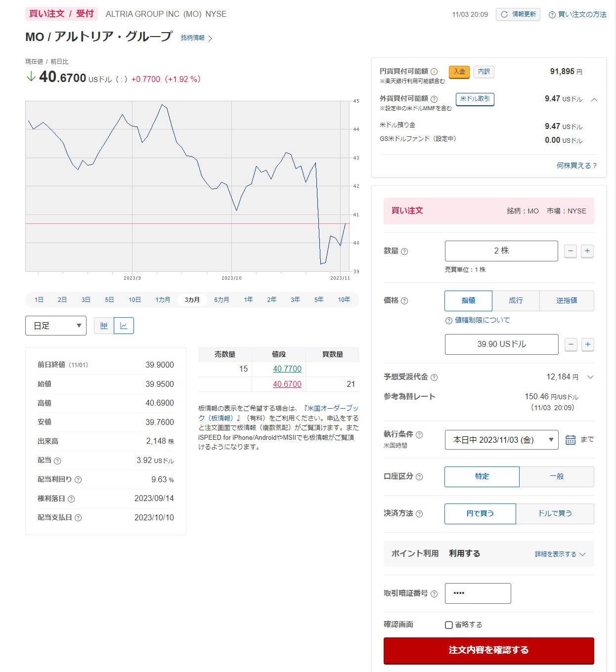
Task: Increase limit price with plus button
Action: (x=587, y=344)
